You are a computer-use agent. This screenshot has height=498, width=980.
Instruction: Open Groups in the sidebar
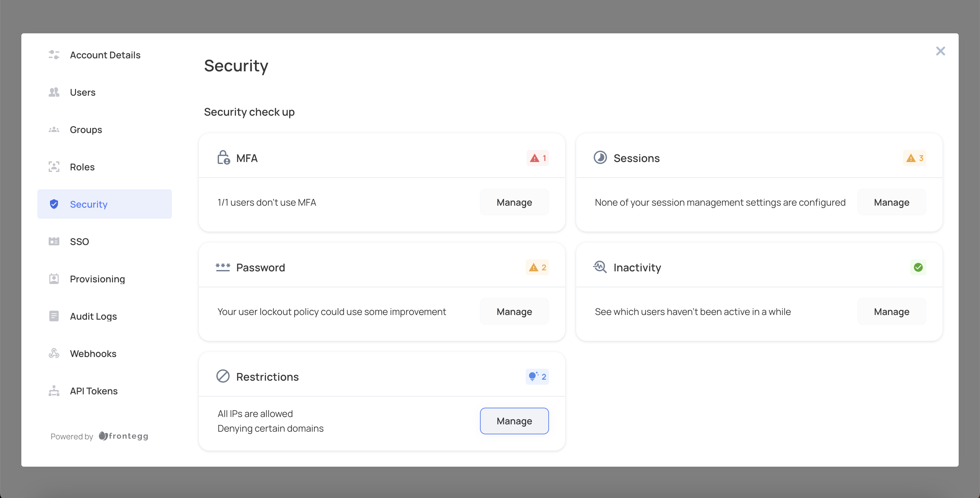[x=86, y=130]
